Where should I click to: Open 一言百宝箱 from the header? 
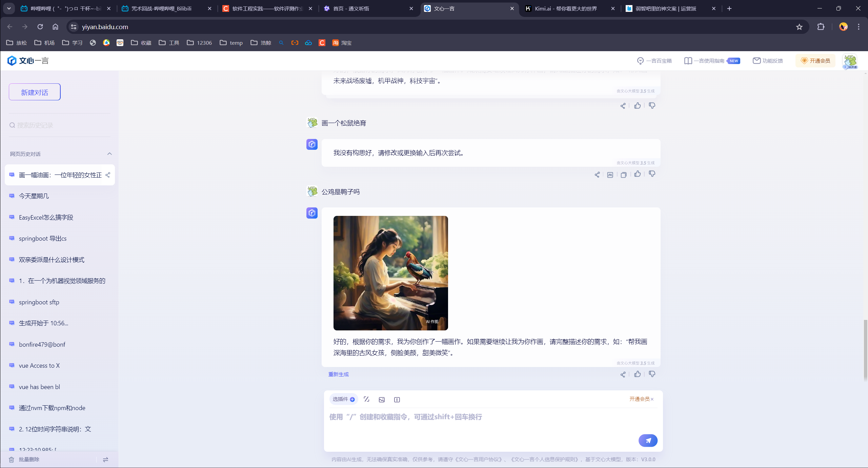pyautogui.click(x=654, y=61)
